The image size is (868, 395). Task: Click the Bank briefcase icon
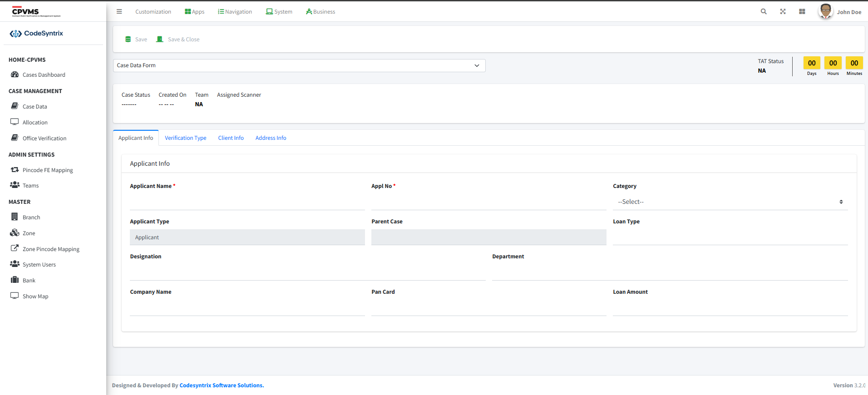coord(15,280)
